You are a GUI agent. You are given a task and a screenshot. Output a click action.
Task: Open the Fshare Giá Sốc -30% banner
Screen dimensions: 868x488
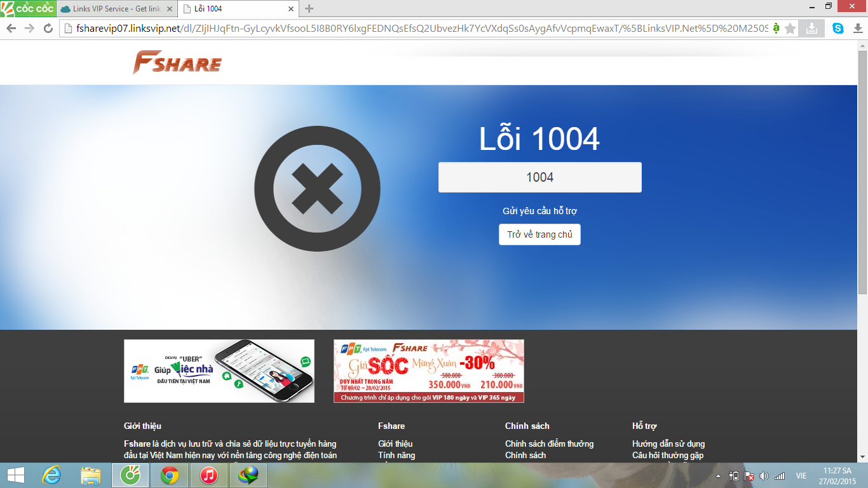point(429,371)
